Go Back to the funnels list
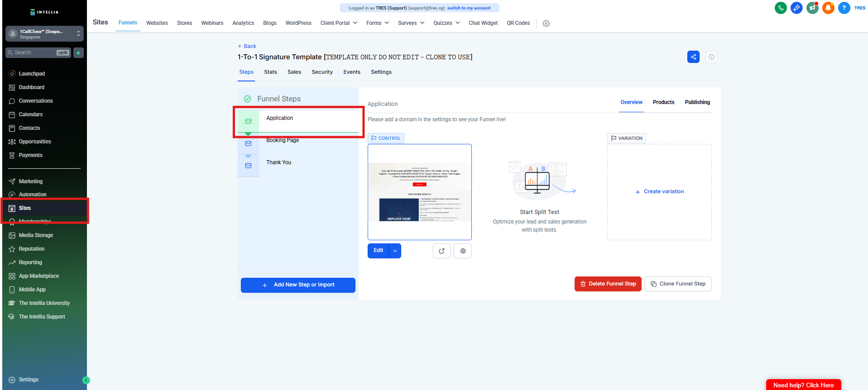Screen dimensions: 868x390 pyautogui.click(x=247, y=46)
